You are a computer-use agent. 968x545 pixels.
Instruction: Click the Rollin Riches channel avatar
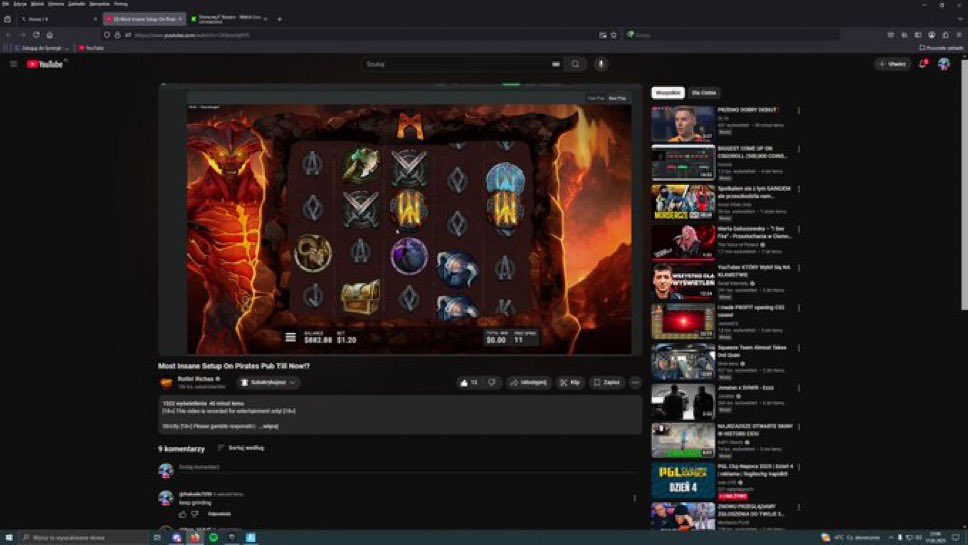165,383
